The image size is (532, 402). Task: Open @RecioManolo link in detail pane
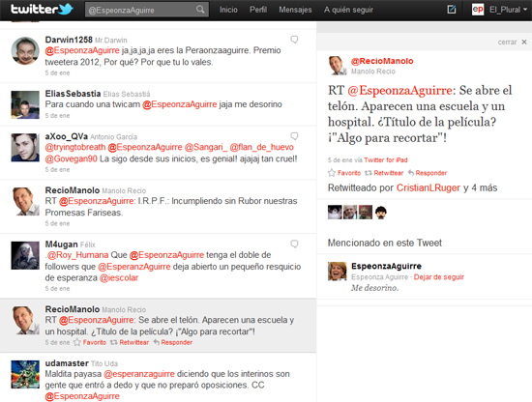pyautogui.click(x=382, y=61)
